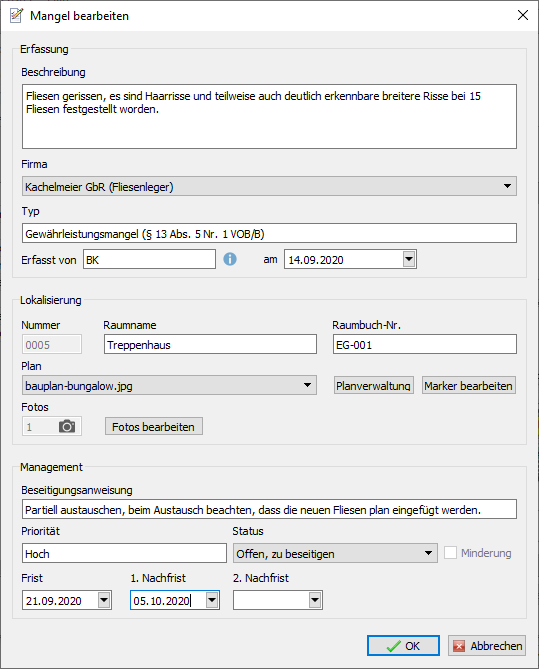
Task: Click the Erfasst von field BK
Action: (149, 259)
